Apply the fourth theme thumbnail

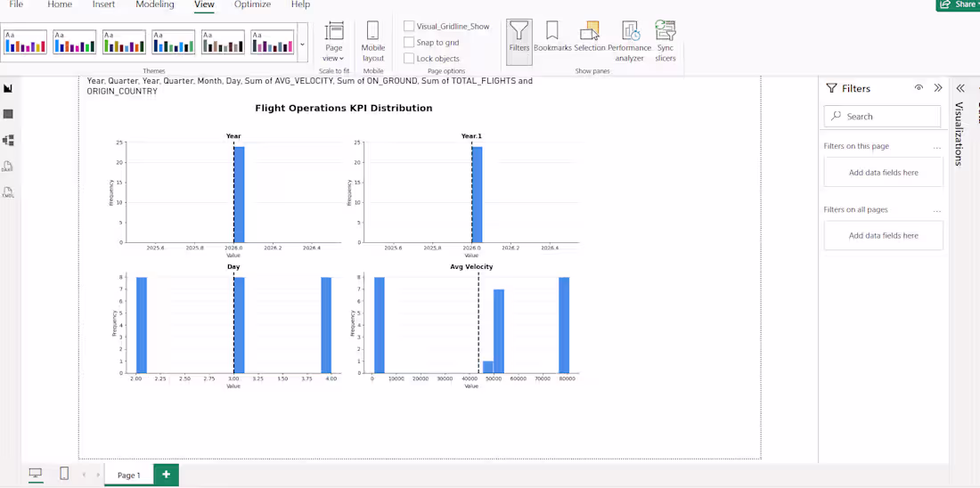coord(174,42)
